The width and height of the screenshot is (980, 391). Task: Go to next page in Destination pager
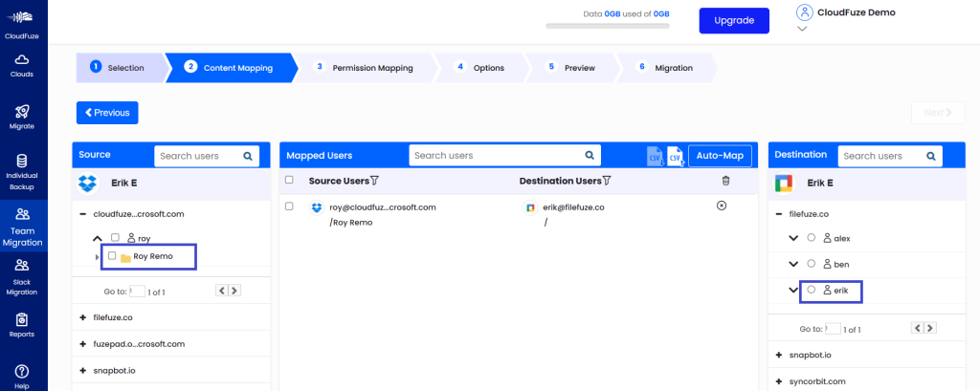pos(930,328)
